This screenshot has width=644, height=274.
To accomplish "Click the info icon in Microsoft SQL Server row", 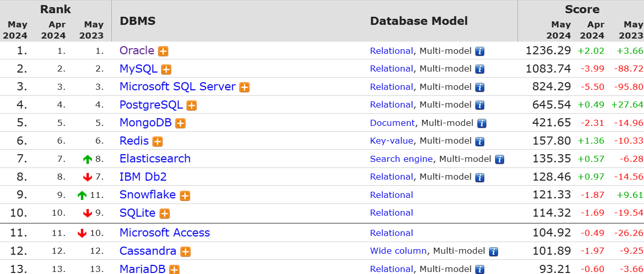I will (480, 87).
